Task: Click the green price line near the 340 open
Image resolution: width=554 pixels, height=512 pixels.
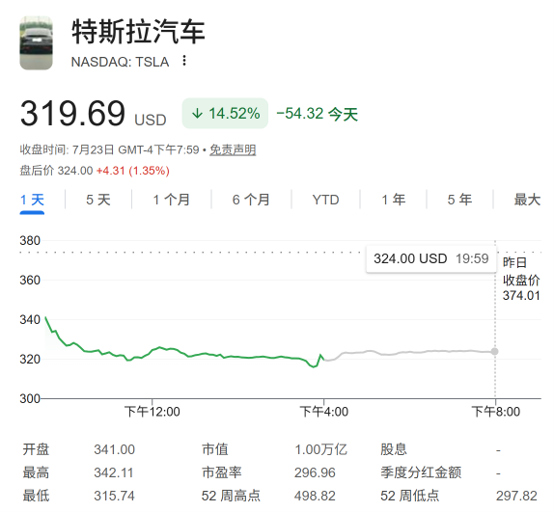Action: coord(48,324)
